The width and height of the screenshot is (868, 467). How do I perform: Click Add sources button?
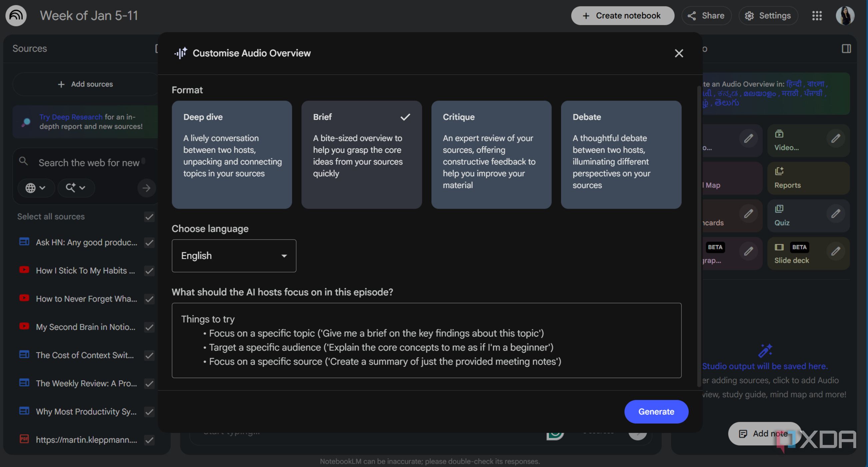pos(85,84)
